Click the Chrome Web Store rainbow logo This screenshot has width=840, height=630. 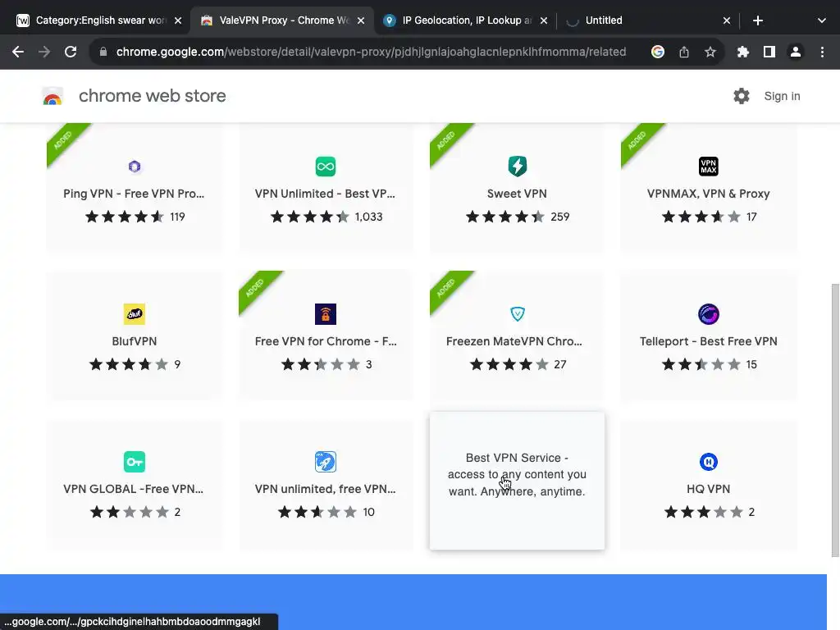52,97
